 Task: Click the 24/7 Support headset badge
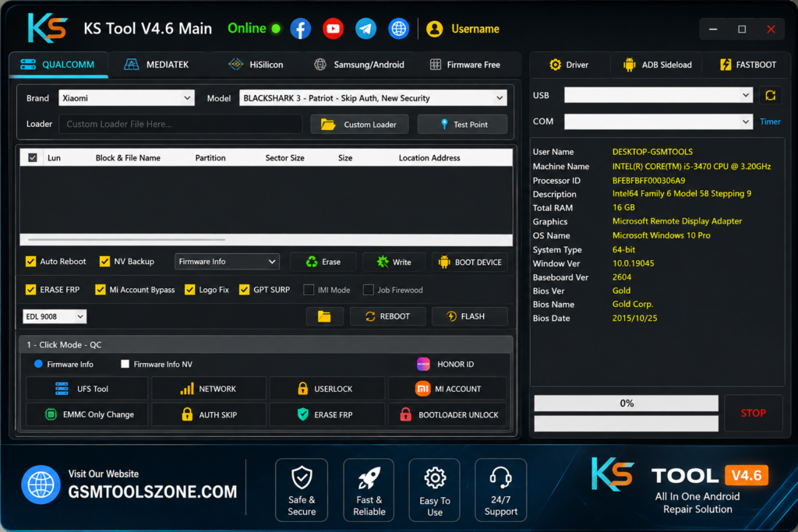501,490
